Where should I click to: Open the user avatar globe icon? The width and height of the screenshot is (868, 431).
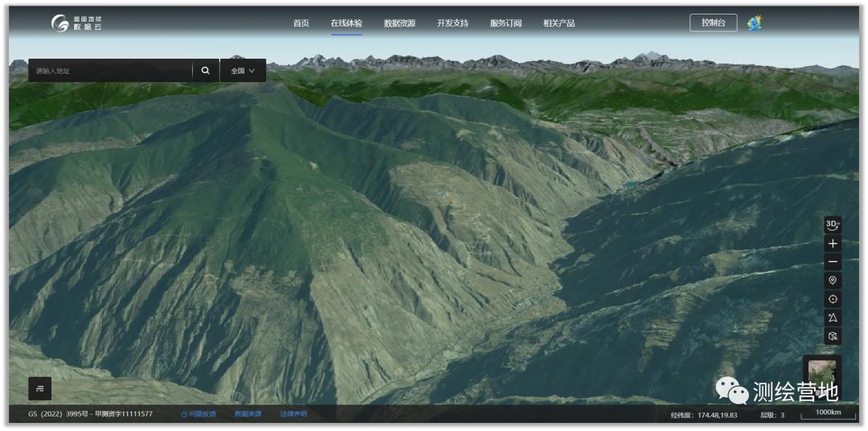pos(754,23)
